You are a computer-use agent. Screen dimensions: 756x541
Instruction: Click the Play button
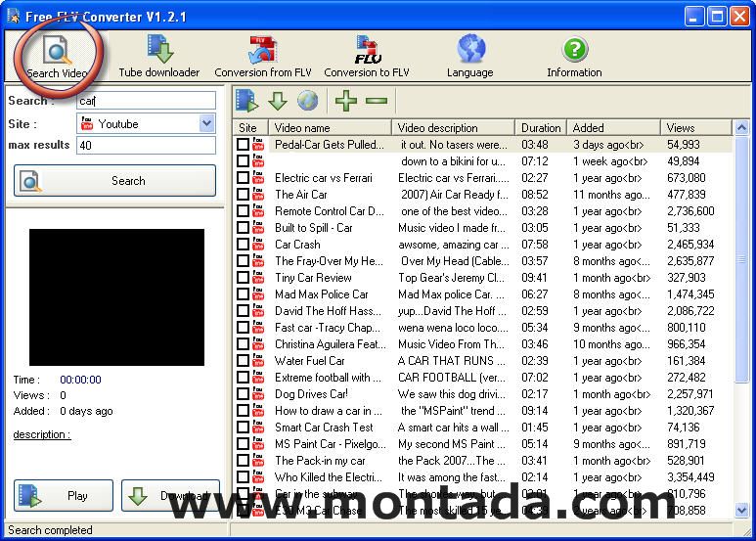pyautogui.click(x=64, y=496)
